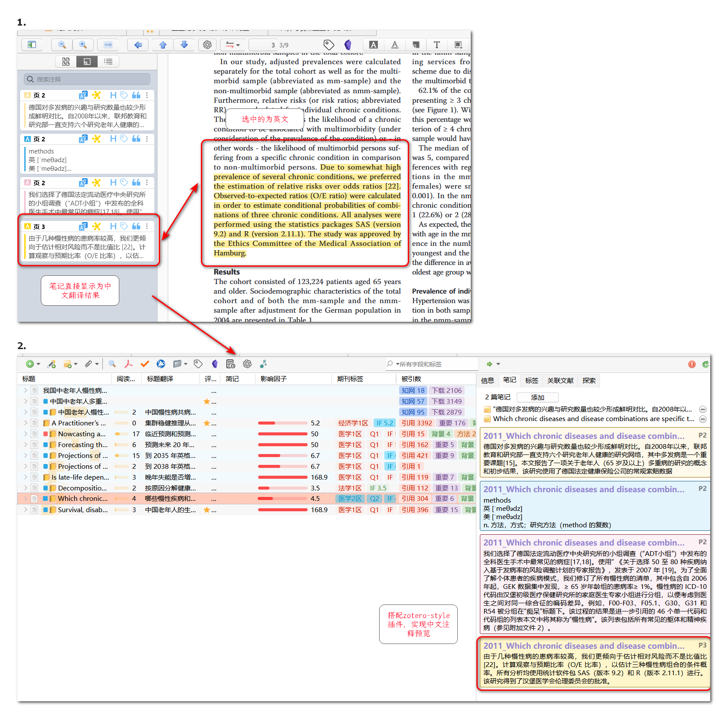
Task: Click the teal graph nodes icon
Action: (x=263, y=364)
